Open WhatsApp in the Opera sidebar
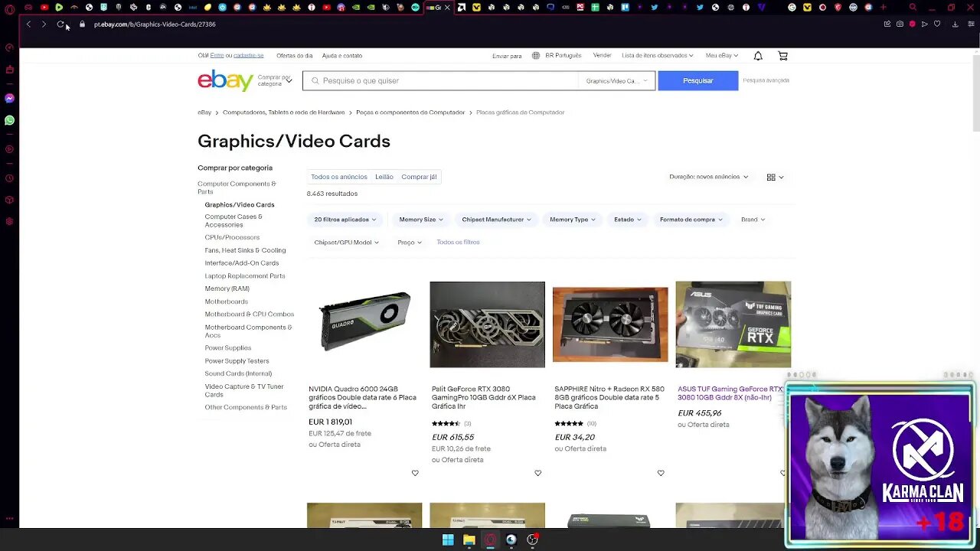Screen dimensions: 980x551 pos(9,120)
